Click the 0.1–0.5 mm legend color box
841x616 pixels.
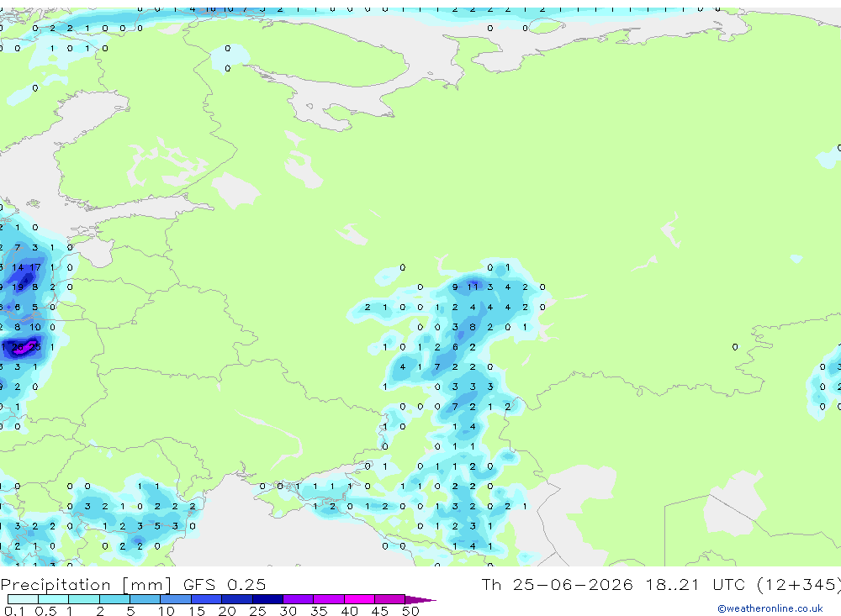coord(23,599)
